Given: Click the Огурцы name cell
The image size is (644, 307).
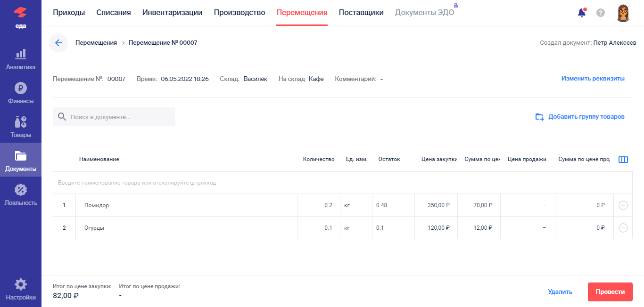Looking at the screenshot, I should coord(186,228).
